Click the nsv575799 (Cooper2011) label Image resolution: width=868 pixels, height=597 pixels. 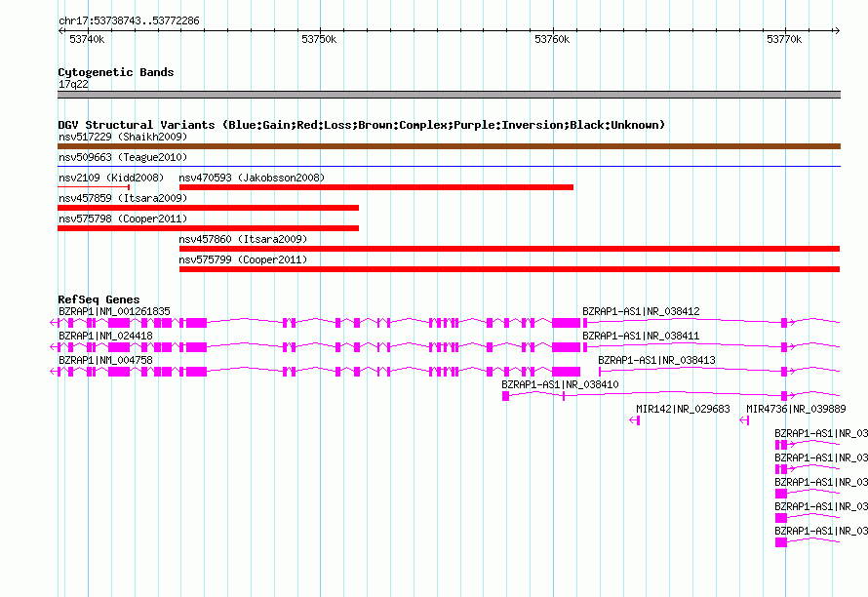(x=243, y=259)
